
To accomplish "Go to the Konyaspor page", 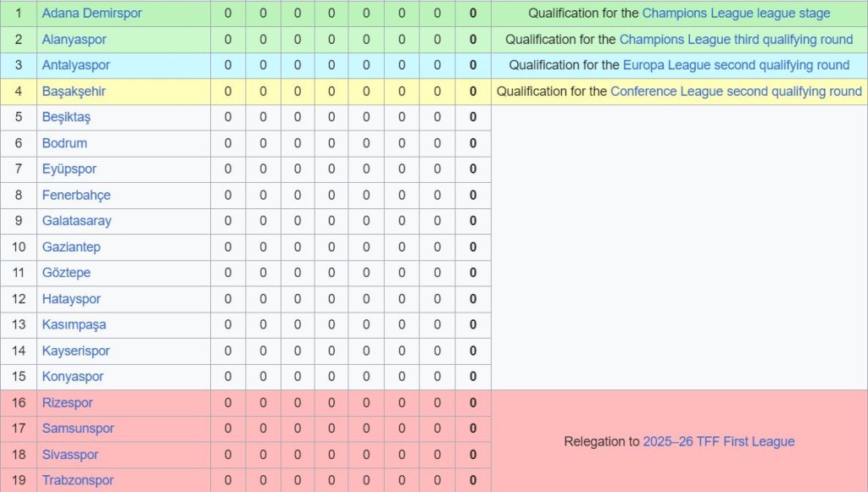I will coord(73,377).
